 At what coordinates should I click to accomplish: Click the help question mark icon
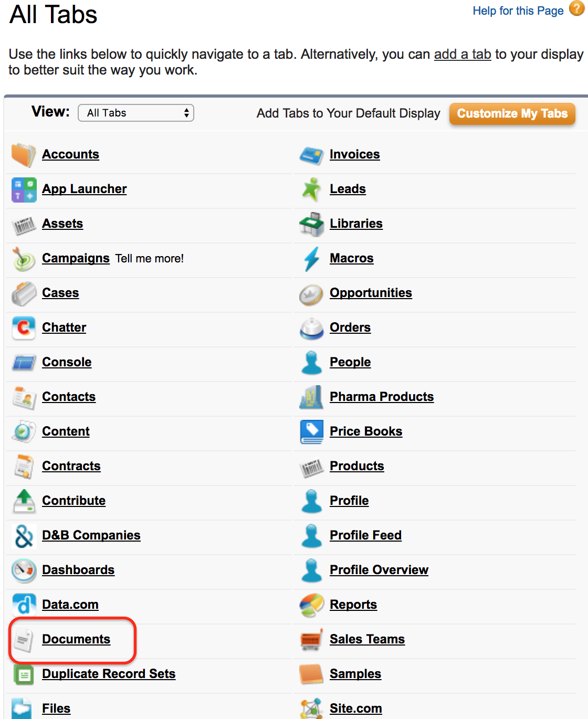pos(576,9)
